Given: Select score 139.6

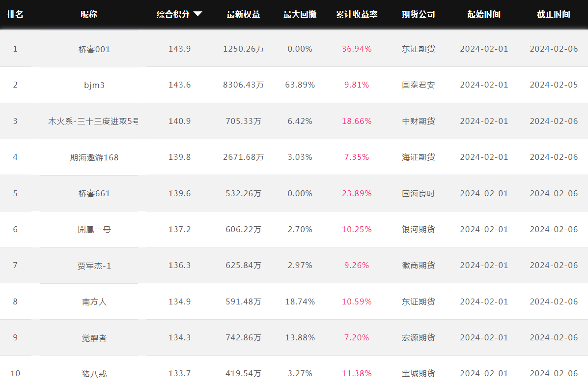Looking at the screenshot, I should pos(180,193).
